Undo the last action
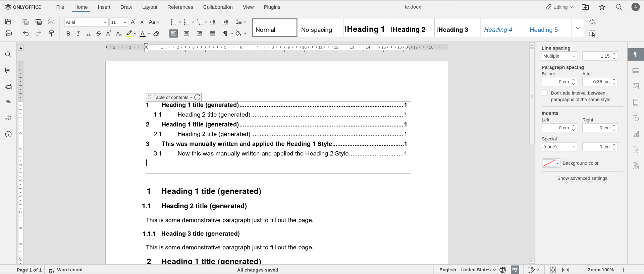644x274 pixels. (26, 33)
